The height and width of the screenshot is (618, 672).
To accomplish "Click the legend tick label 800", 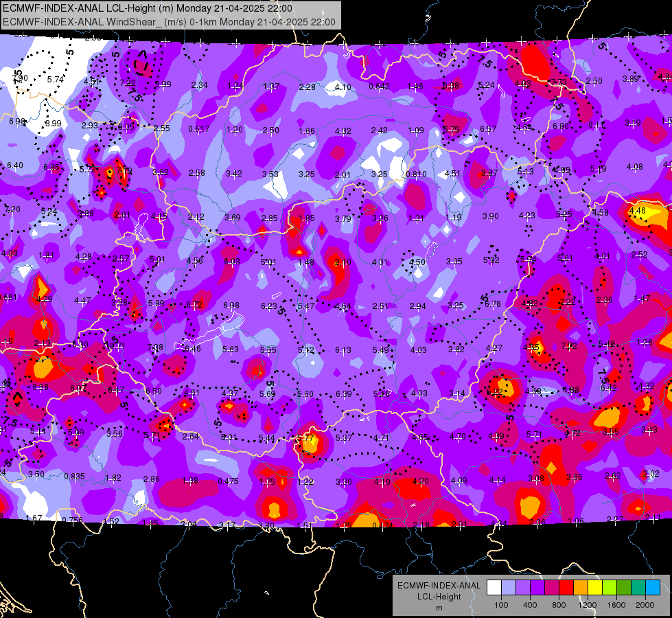I will pyautogui.click(x=559, y=605).
